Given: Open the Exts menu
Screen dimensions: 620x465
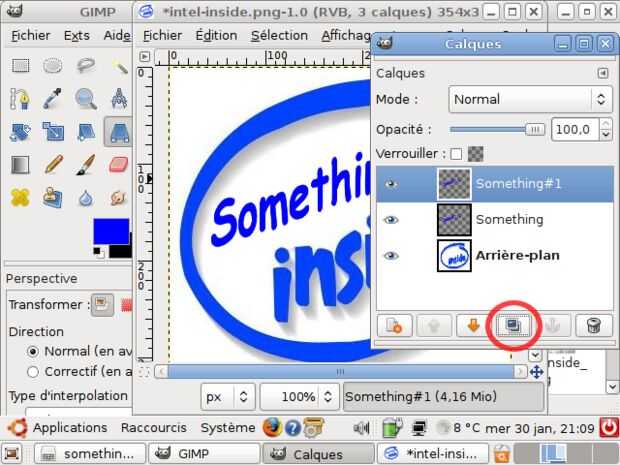Looking at the screenshot, I should click(x=77, y=36).
